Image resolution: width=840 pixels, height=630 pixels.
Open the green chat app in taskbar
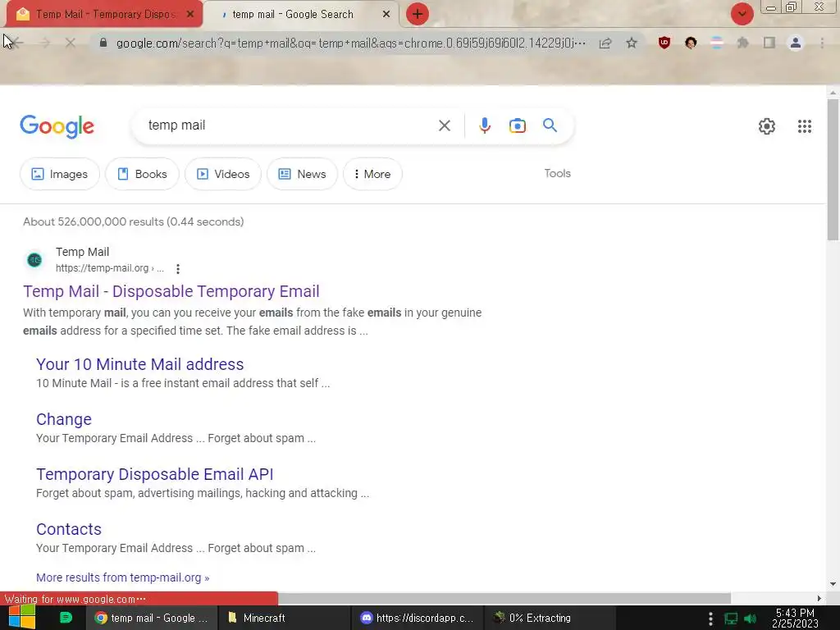pos(66,618)
